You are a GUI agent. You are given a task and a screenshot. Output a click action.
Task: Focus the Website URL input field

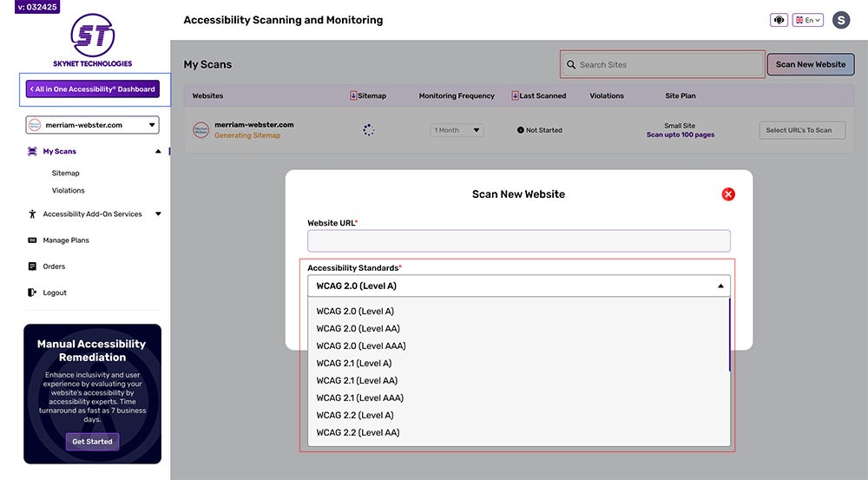click(x=519, y=240)
